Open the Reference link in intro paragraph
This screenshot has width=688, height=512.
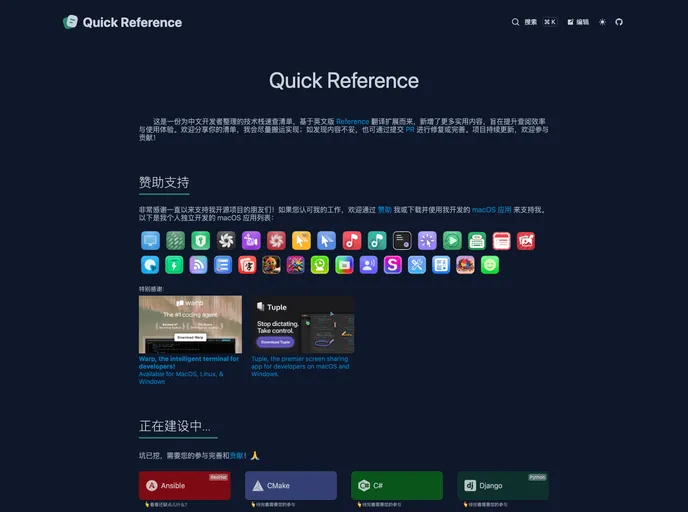[x=352, y=122]
